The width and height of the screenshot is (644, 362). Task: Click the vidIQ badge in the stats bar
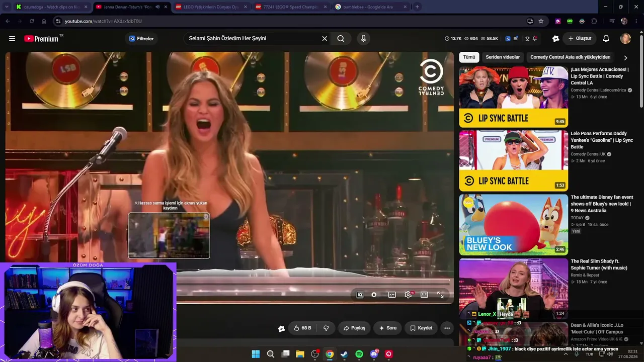508,39
